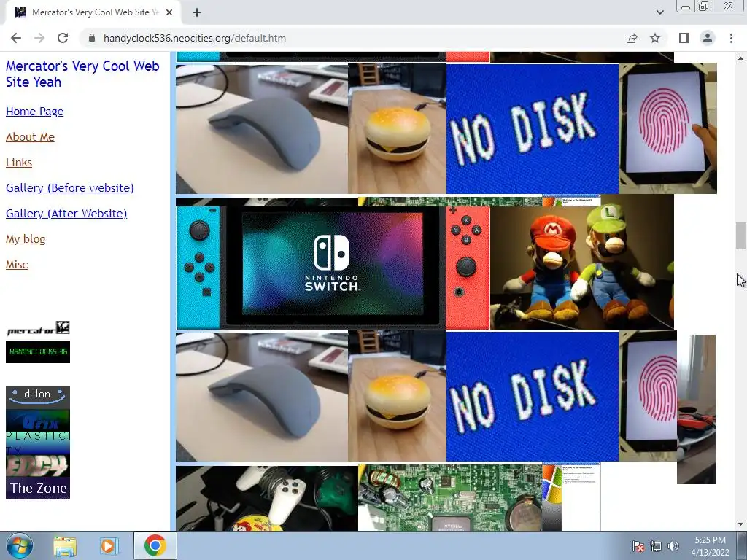Screen dimensions: 747x560
Task: Open the upper fingerprint tablet photo
Action: [x=668, y=128]
